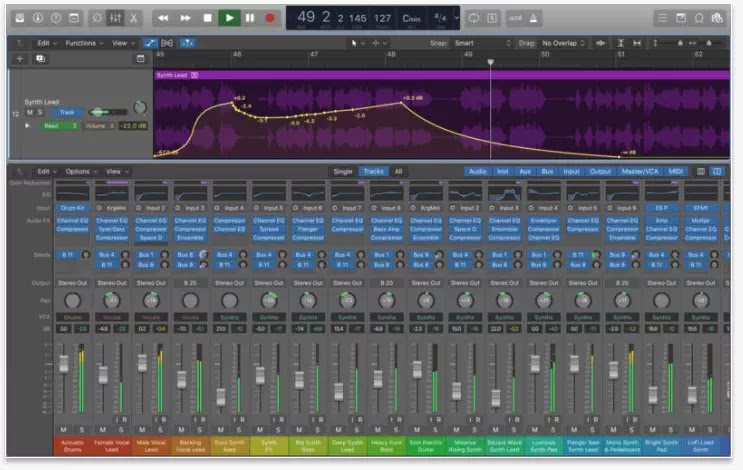Filter mixer by Bus channel strips
This screenshot has height=470, width=743.
coord(547,172)
